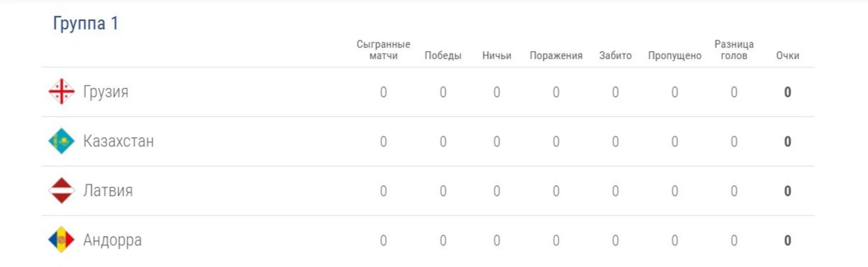Open the Латвия team link
868x267 pixels.
tap(108, 191)
